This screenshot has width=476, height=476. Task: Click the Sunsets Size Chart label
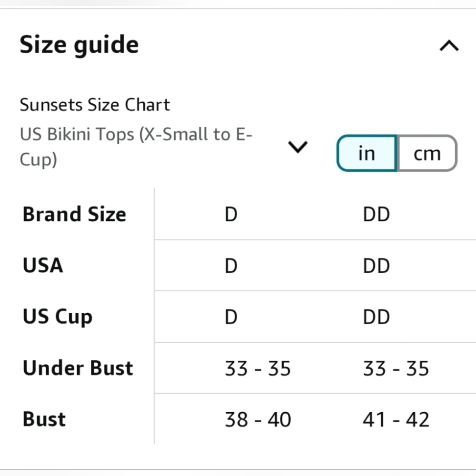[95, 105]
